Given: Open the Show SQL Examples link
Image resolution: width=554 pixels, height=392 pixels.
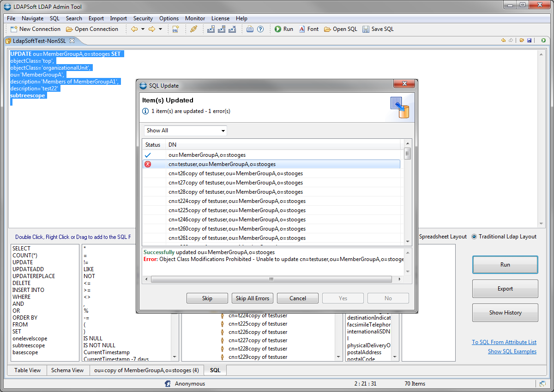Looking at the screenshot, I should point(512,351).
